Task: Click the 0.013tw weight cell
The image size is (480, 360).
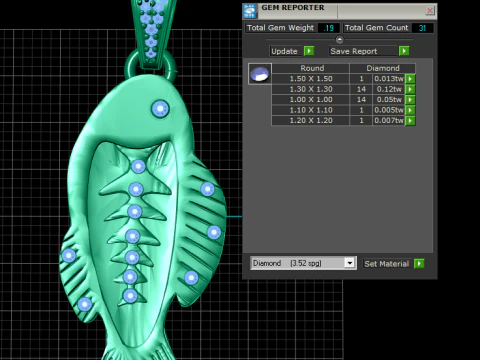Action: 389,79
